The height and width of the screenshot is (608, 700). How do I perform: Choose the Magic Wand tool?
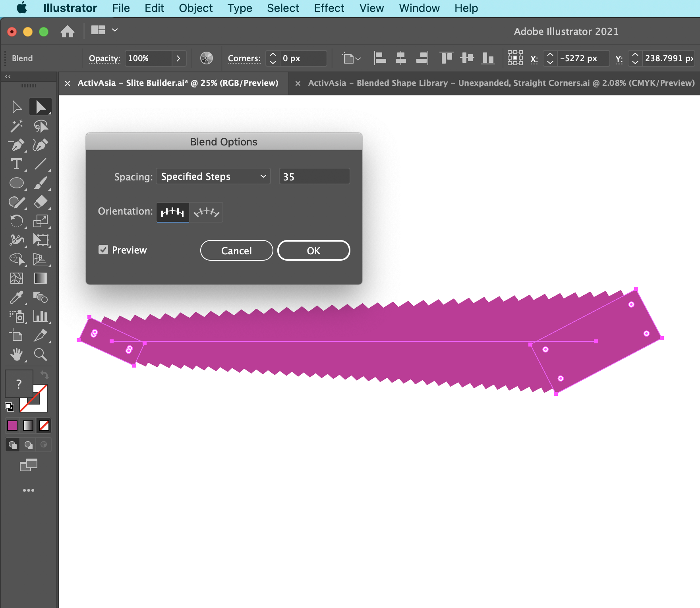point(17,126)
